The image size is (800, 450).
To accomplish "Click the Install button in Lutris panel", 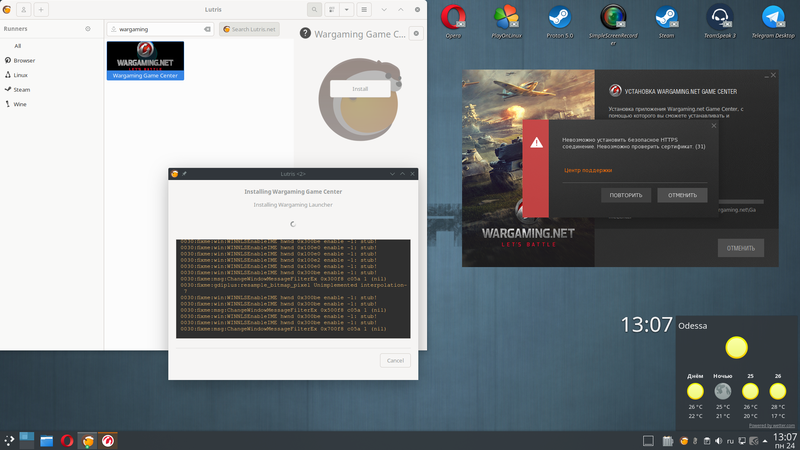I will 360,89.
